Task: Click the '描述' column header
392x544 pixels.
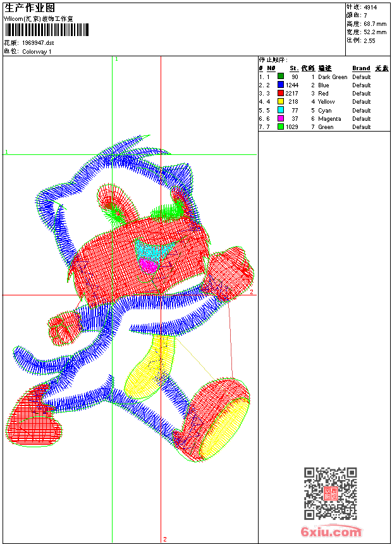Action: [325, 68]
